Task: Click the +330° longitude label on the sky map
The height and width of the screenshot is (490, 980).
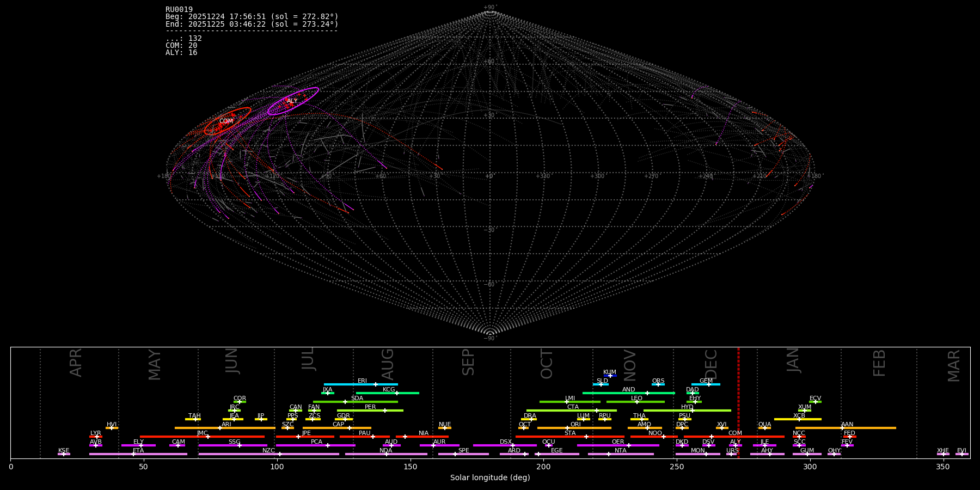Action: pos(543,176)
